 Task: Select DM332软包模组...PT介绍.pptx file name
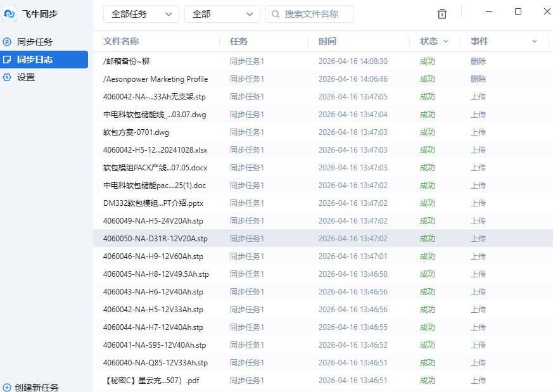click(153, 203)
